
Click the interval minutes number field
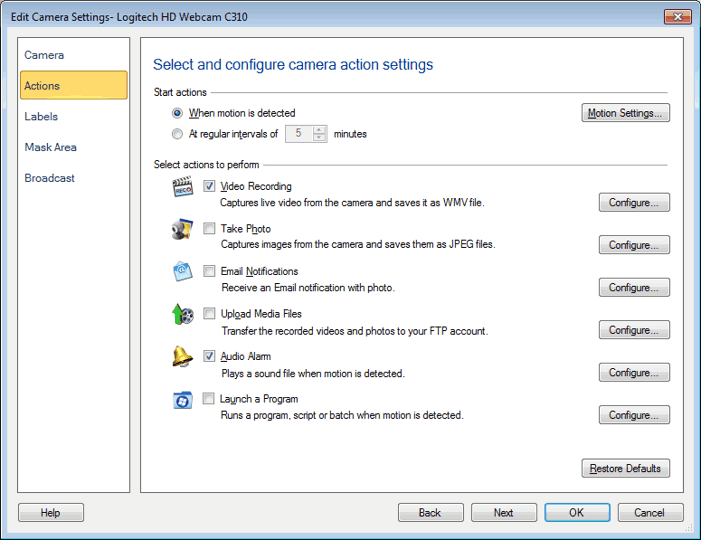[x=299, y=134]
